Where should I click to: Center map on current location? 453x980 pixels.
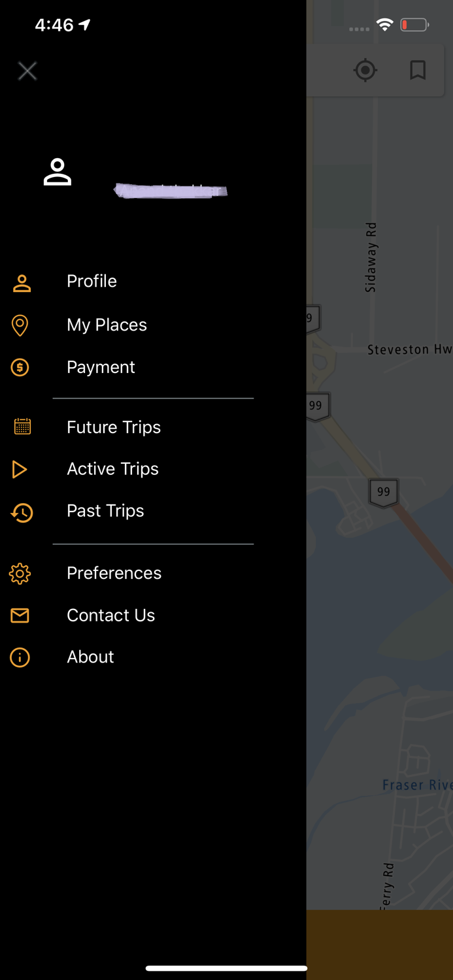pyautogui.click(x=365, y=70)
